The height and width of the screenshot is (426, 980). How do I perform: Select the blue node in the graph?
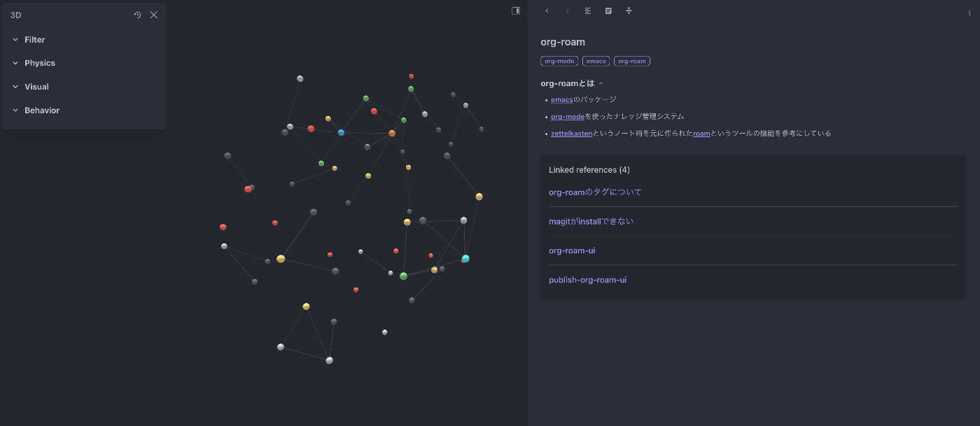tap(341, 132)
